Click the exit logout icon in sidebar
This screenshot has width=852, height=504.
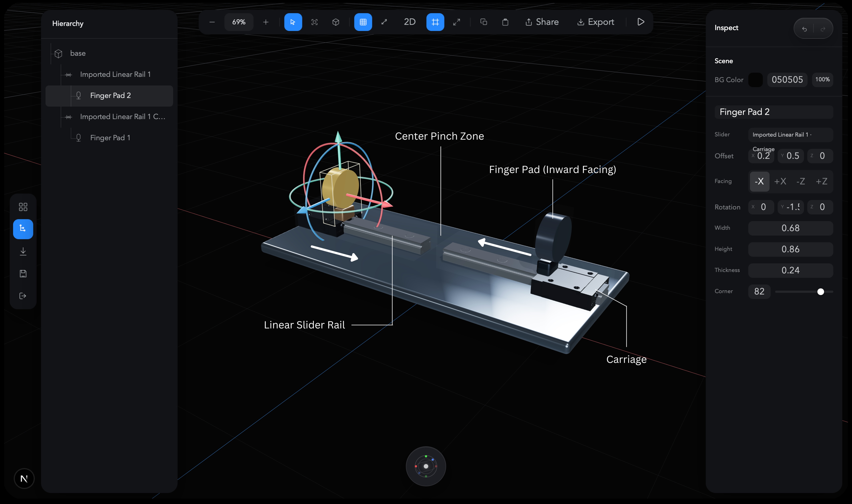point(23,296)
